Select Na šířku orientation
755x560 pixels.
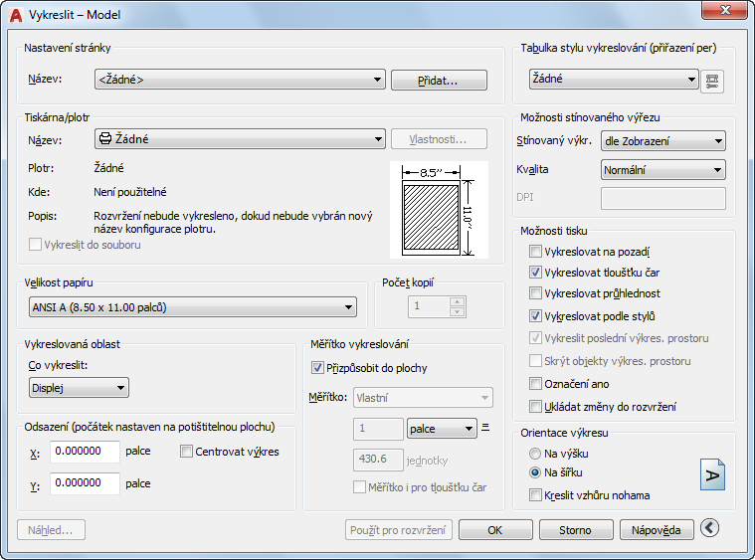point(535,472)
